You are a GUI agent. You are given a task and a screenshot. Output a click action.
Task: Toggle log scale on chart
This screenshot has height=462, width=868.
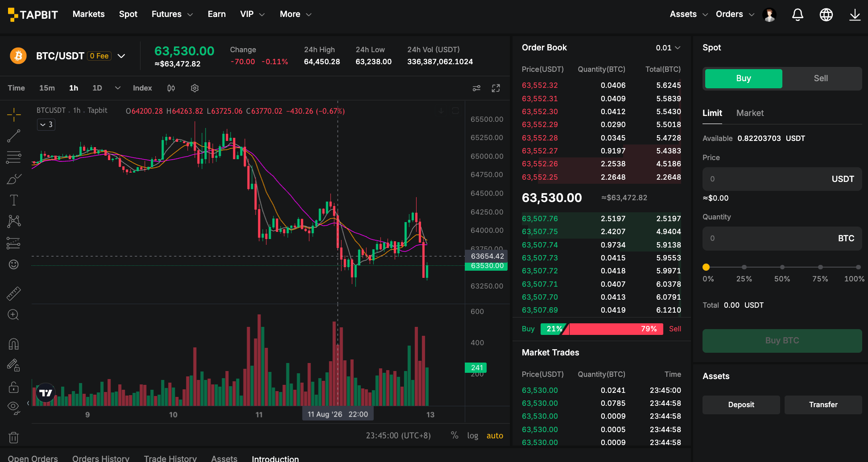point(473,435)
